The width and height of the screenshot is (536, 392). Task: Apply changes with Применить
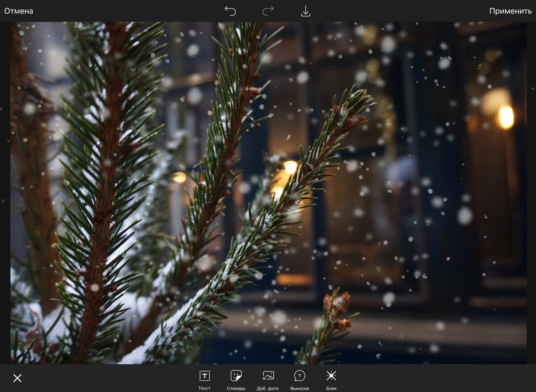[511, 11]
